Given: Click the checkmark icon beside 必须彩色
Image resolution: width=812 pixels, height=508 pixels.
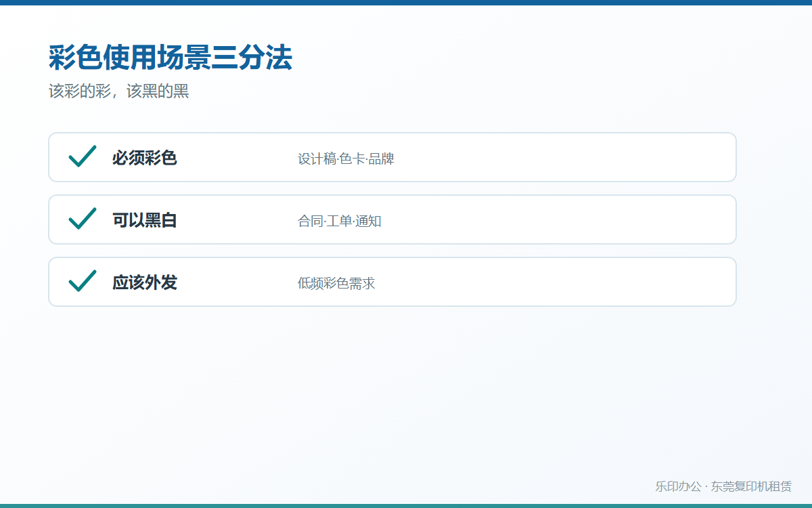Looking at the screenshot, I should (x=83, y=156).
